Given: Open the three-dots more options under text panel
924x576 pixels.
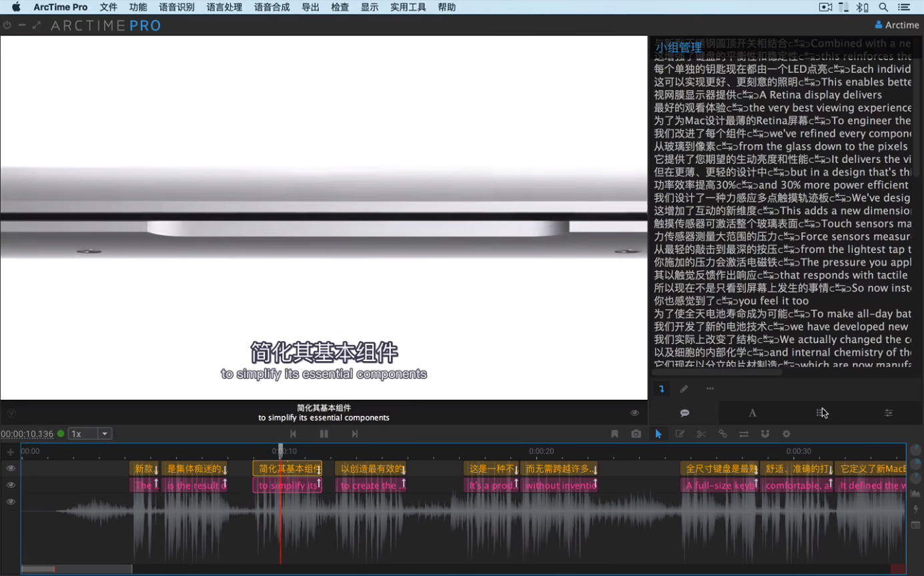Looking at the screenshot, I should pos(710,388).
